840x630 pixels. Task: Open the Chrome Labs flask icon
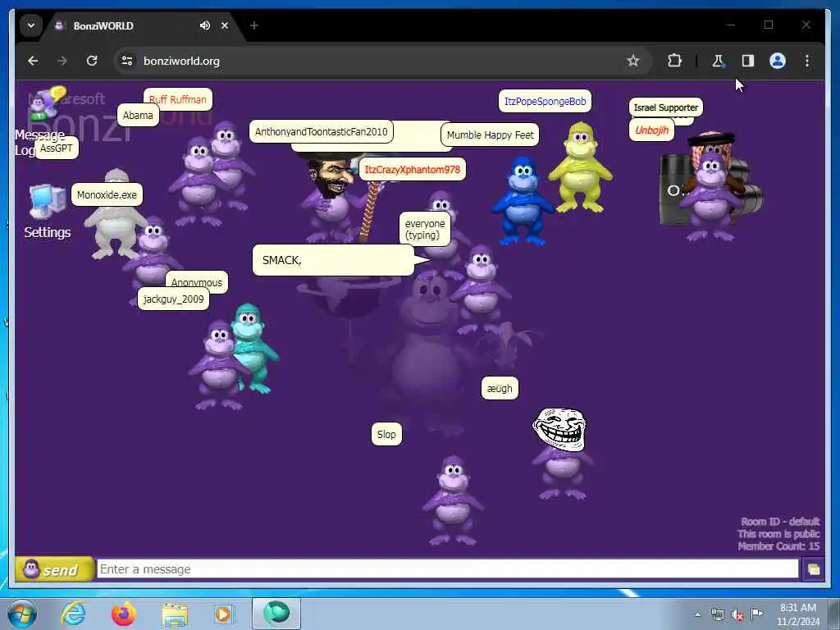(718, 61)
